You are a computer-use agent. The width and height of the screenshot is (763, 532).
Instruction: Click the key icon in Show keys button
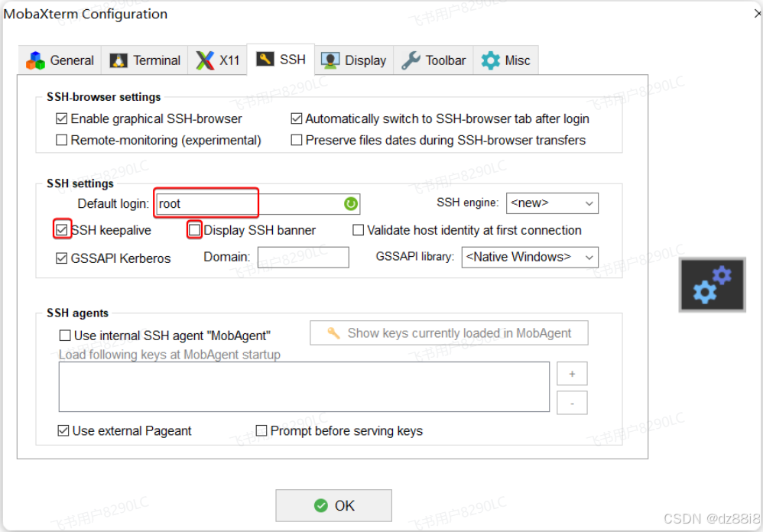pyautogui.click(x=333, y=333)
